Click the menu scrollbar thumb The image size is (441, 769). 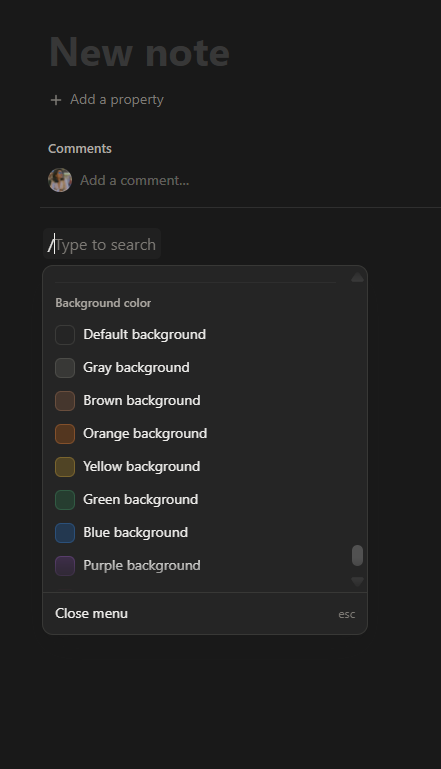click(358, 555)
